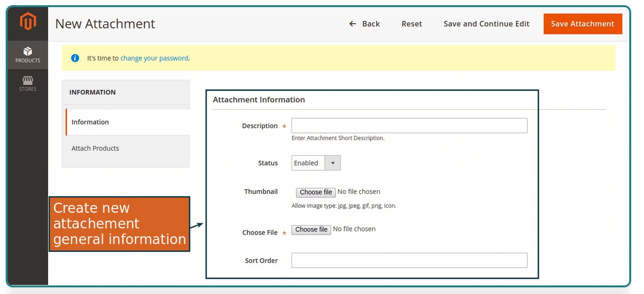Click the Save Attachment button

coord(583,24)
